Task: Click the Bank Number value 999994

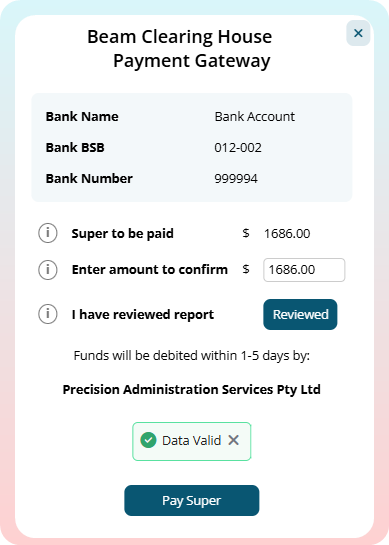Action: [236, 179]
